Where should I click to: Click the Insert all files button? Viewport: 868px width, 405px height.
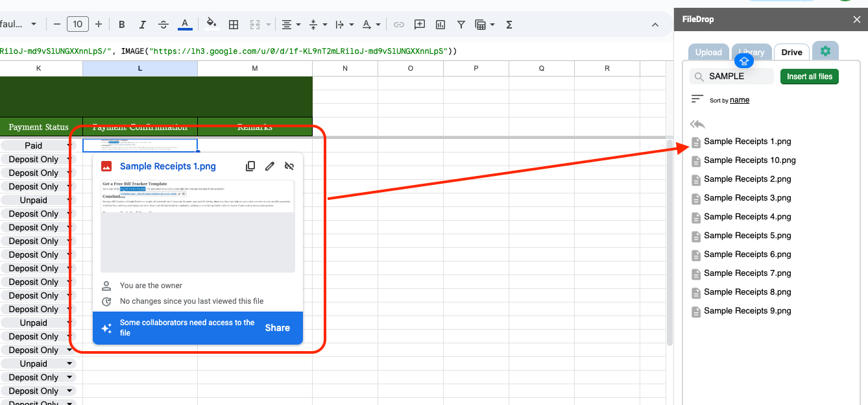pos(809,77)
